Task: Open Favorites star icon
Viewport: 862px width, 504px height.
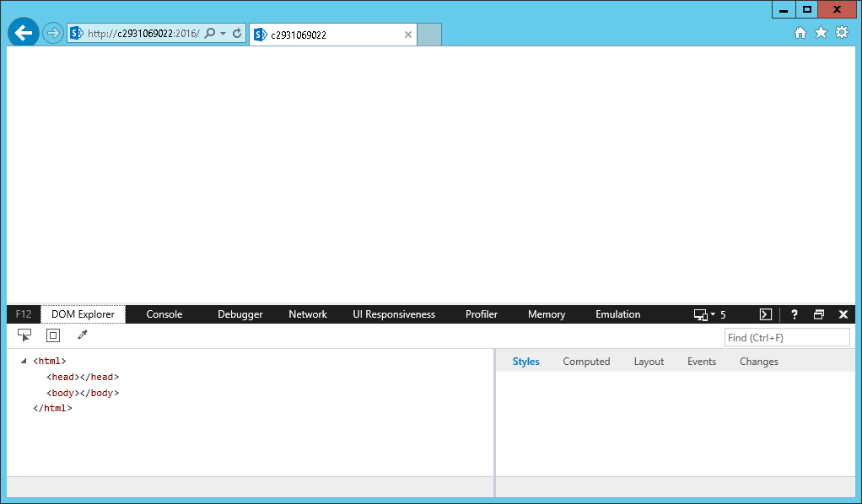Action: click(821, 33)
